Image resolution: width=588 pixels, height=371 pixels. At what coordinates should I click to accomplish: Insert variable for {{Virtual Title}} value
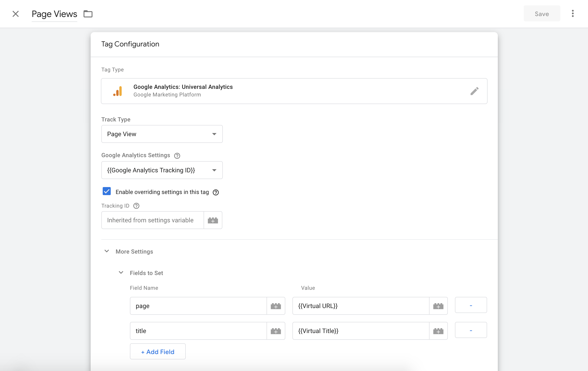438,331
